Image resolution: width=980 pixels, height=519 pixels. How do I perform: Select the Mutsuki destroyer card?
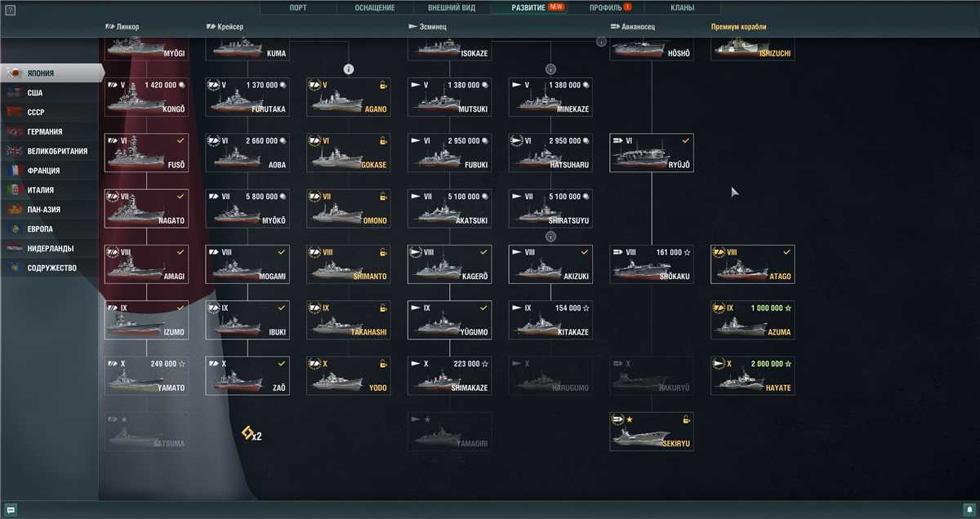pyautogui.click(x=450, y=96)
